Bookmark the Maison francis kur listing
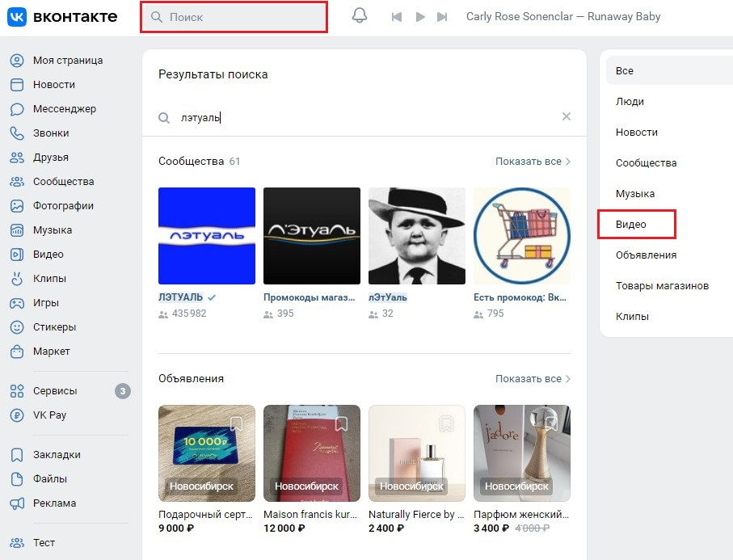Image resolution: width=733 pixels, height=560 pixels. tap(341, 423)
